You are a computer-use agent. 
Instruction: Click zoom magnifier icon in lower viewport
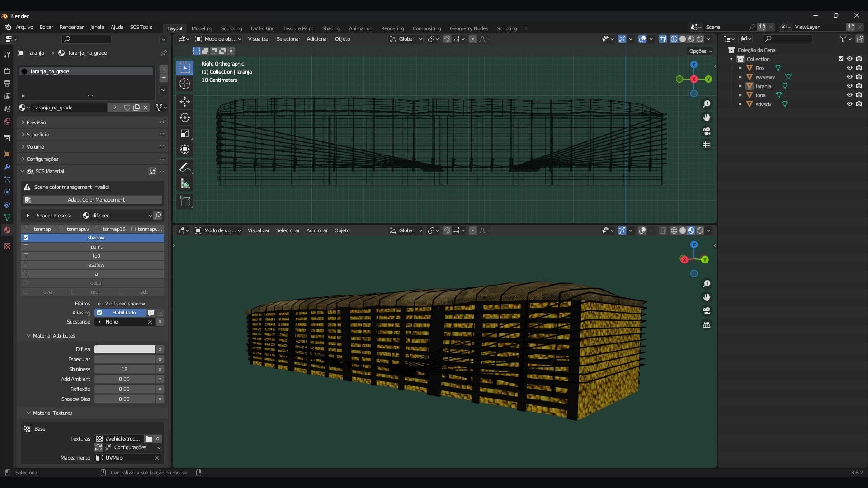coord(707,284)
